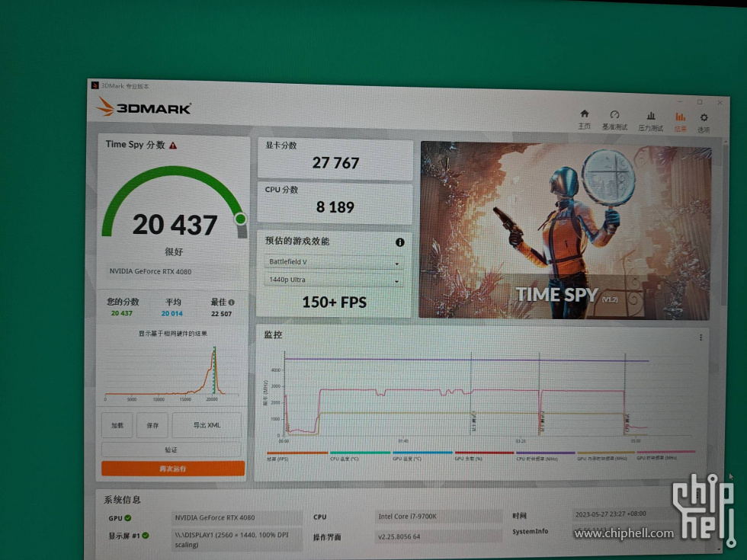Click the 3DMark logo in the header
This screenshot has height=560, width=747.
point(143,107)
